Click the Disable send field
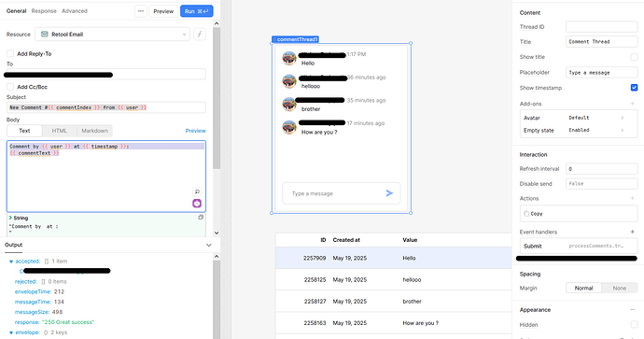644x339 pixels. (x=602, y=184)
